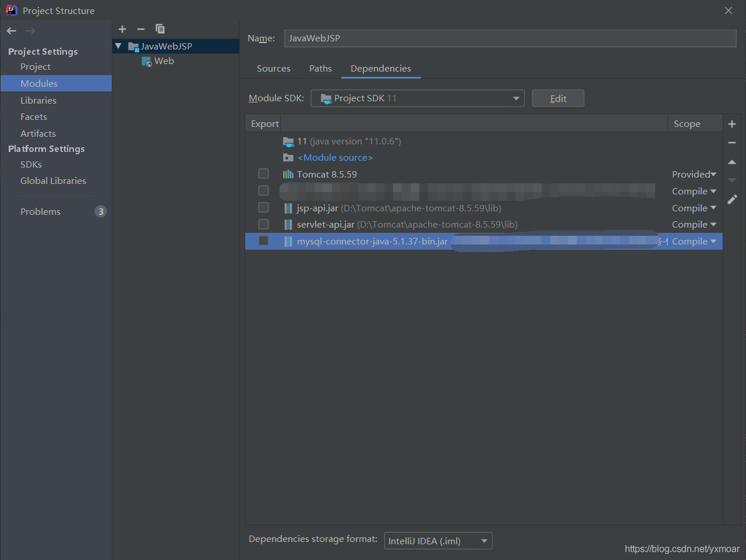Check export box for servlet-api.jar
Image resolution: width=746 pixels, height=560 pixels.
coord(264,225)
